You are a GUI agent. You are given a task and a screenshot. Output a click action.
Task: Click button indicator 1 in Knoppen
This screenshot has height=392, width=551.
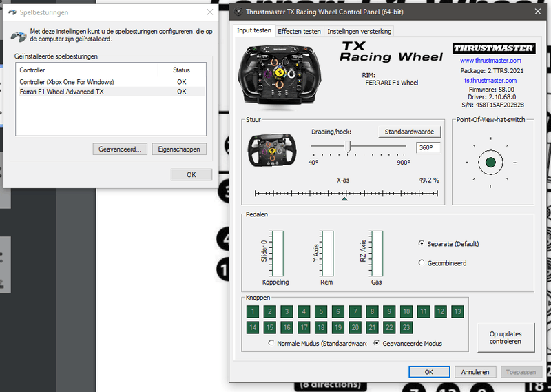coord(253,311)
